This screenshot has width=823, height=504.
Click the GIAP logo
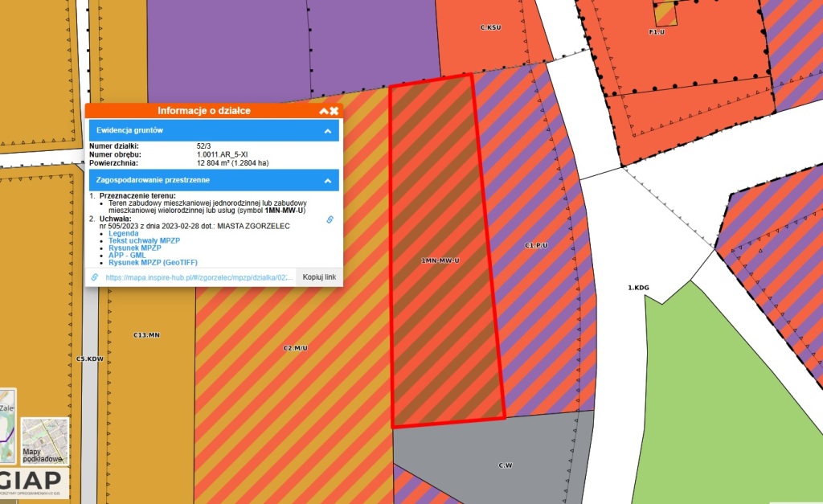(32, 481)
